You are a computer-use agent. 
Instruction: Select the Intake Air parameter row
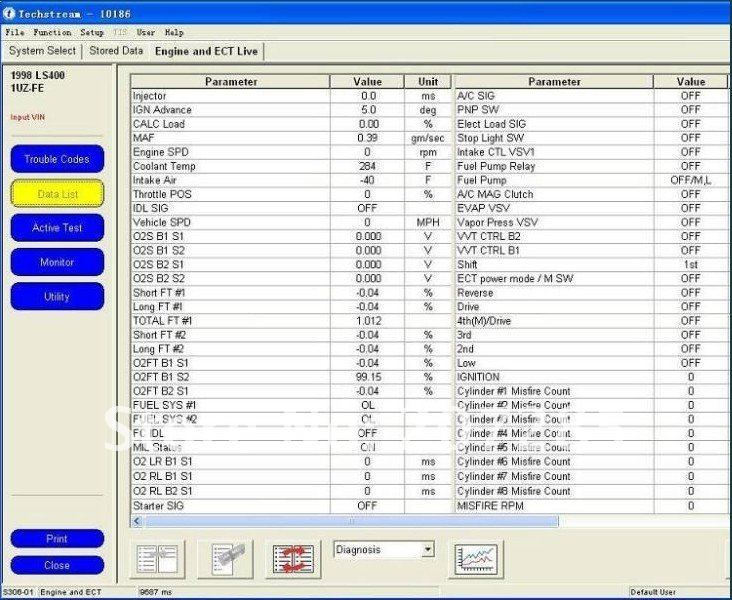(x=291, y=180)
